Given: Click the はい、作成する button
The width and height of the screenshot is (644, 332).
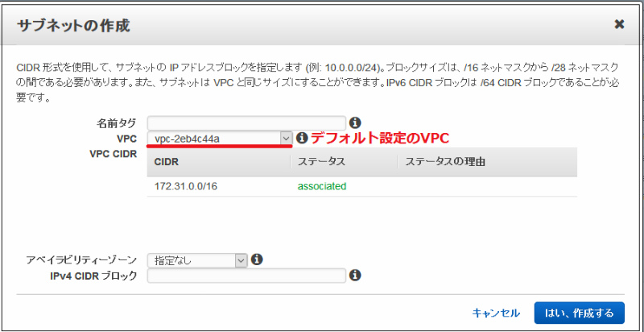Looking at the screenshot, I should (x=578, y=313).
